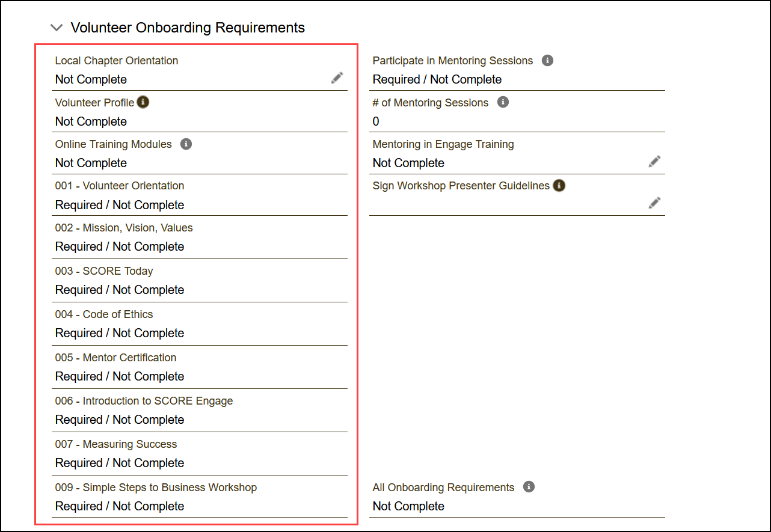The height and width of the screenshot is (532, 771).
Task: Click the # of Mentoring Sessions info icon
Action: coord(503,102)
